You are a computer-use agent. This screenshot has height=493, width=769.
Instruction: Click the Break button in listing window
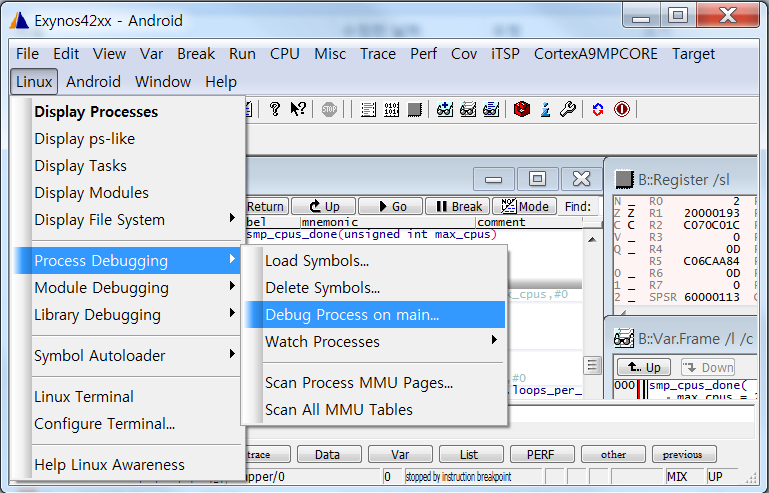tap(456, 206)
